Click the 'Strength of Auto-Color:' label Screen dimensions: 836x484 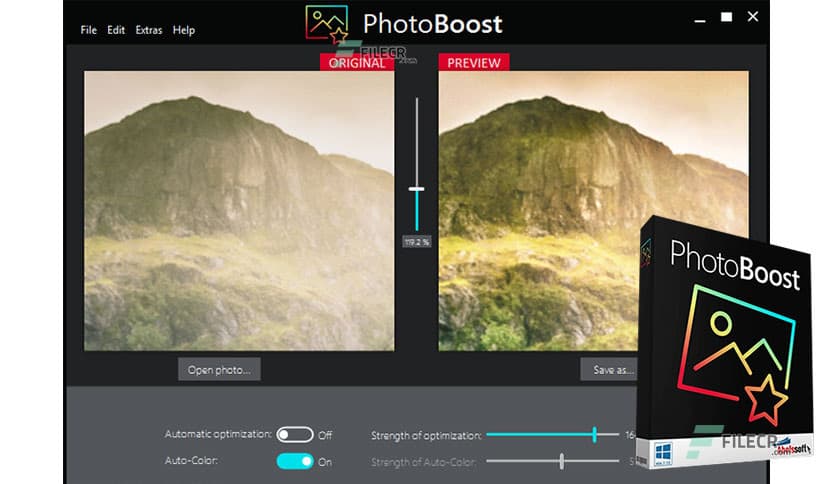point(423,462)
